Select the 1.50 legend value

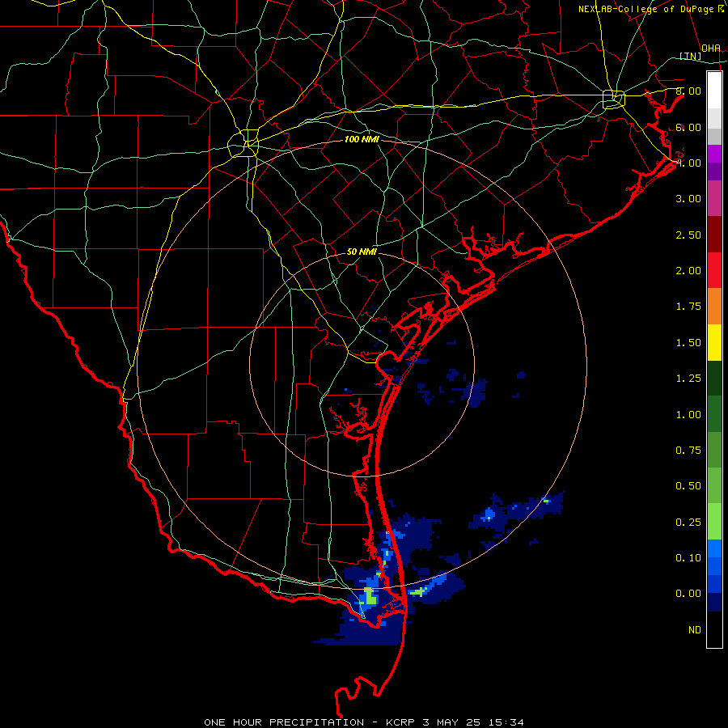pyautogui.click(x=688, y=343)
